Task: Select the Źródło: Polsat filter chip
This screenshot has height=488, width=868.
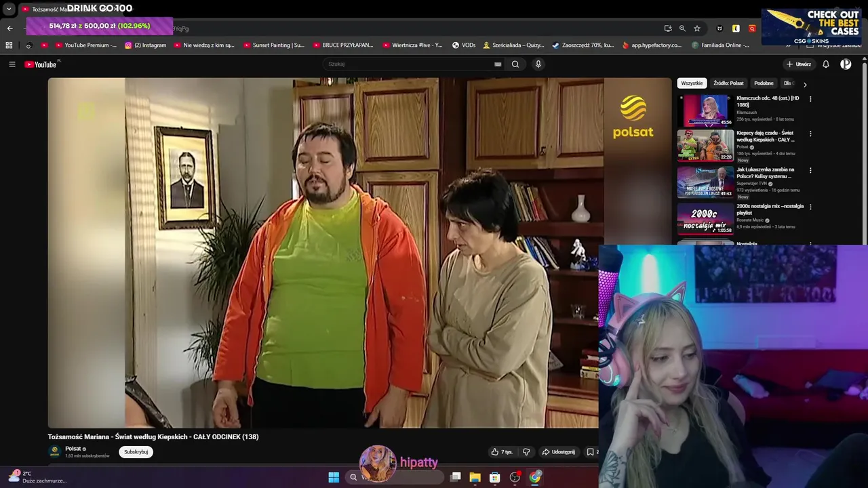Action: pos(728,83)
